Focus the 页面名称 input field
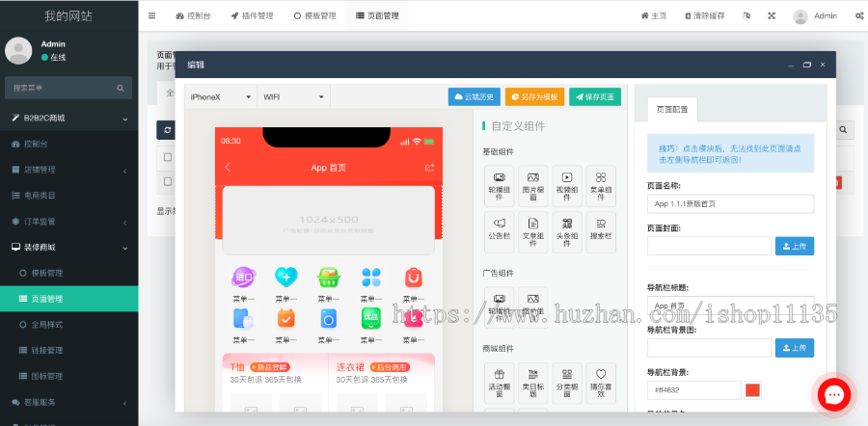The image size is (868, 426). click(731, 203)
